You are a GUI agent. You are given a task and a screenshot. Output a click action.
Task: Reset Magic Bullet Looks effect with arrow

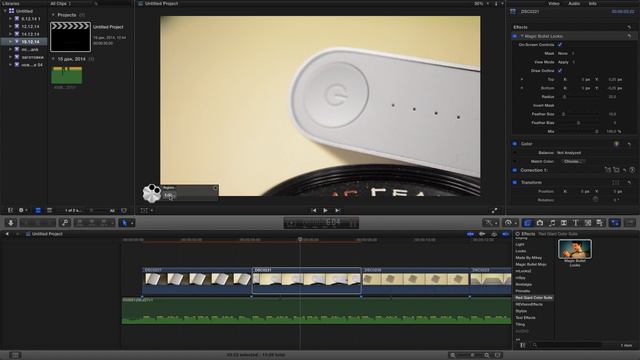click(x=630, y=36)
